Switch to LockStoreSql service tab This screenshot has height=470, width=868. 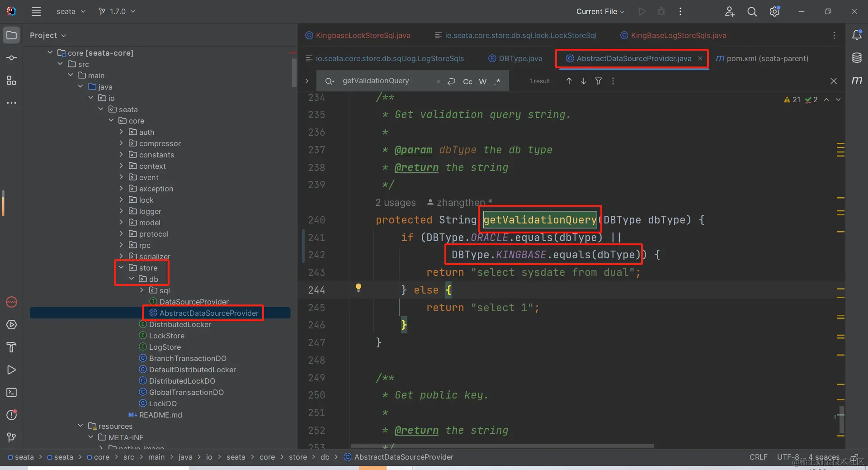[515, 35]
